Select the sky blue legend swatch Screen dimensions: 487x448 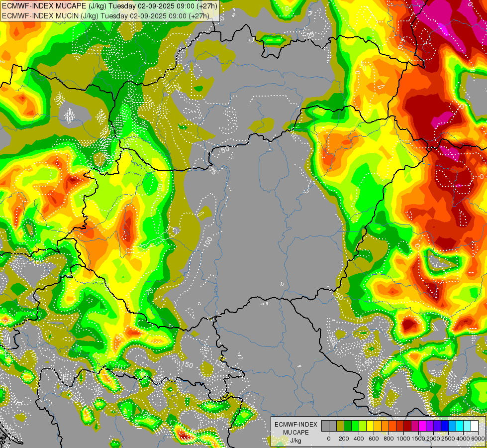tap(453, 426)
